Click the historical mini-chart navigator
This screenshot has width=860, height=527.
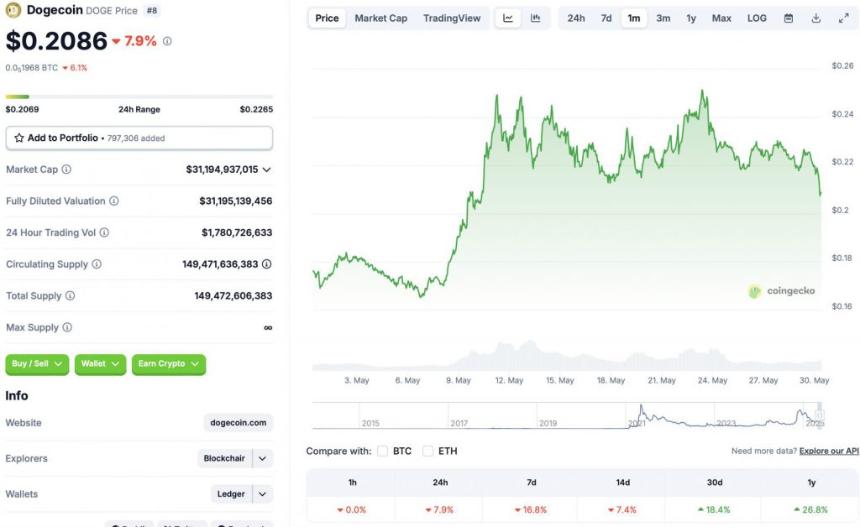(568, 417)
